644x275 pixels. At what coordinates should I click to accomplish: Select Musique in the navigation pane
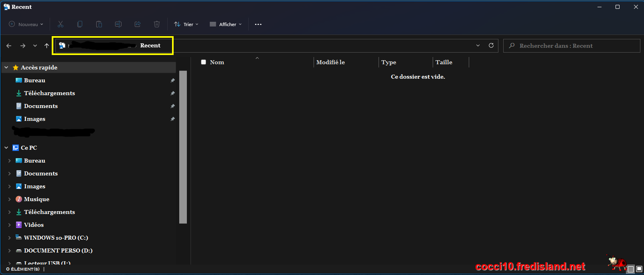[36, 199]
